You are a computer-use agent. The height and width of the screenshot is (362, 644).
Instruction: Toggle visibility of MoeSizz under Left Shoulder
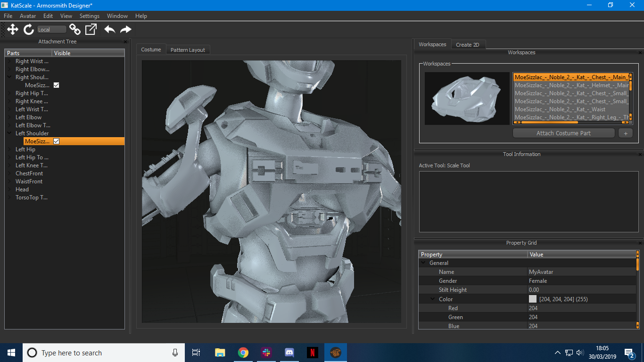pos(56,141)
